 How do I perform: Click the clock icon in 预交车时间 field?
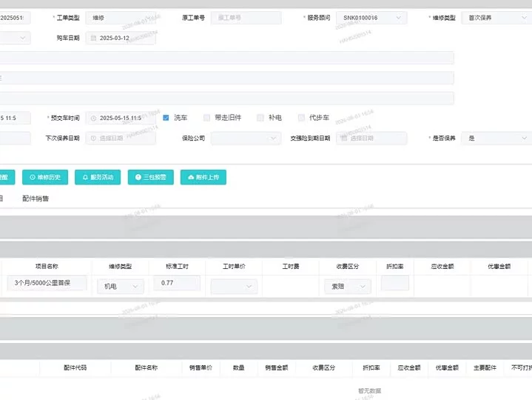pos(93,119)
